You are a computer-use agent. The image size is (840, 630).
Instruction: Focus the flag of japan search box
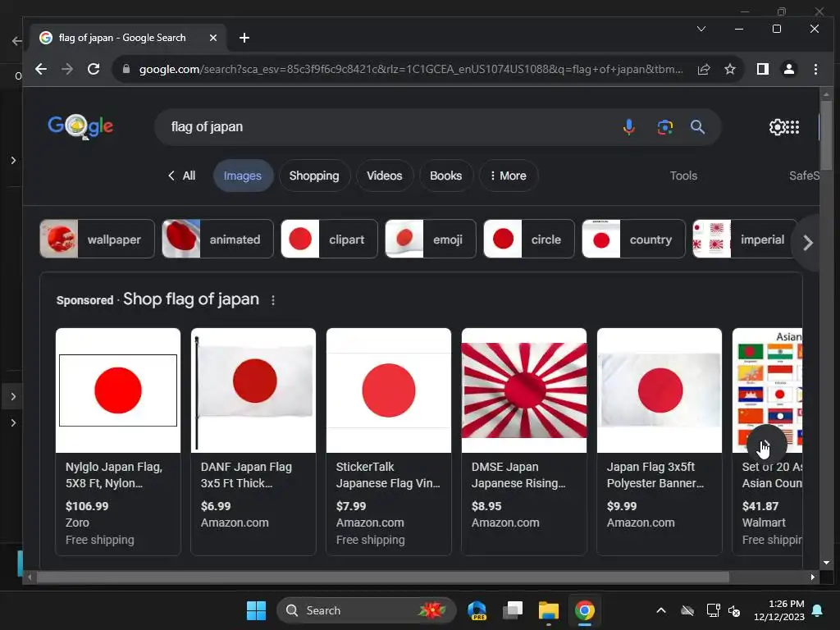[x=391, y=127]
